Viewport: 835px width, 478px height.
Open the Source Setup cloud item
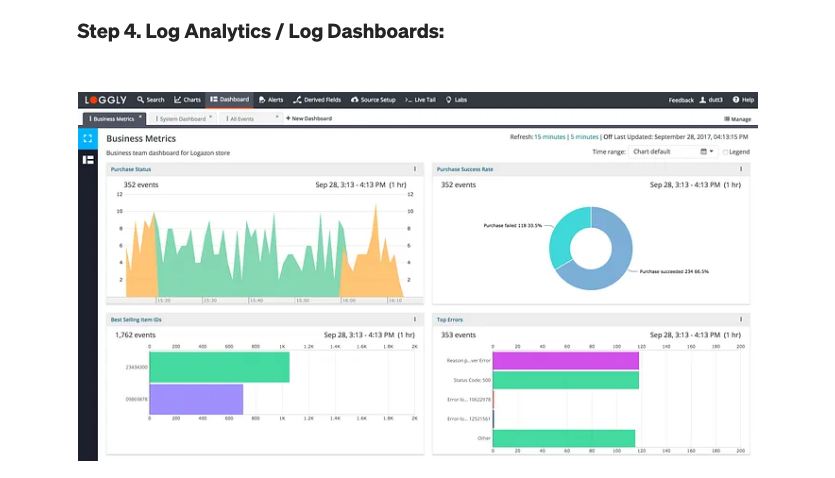[x=374, y=100]
